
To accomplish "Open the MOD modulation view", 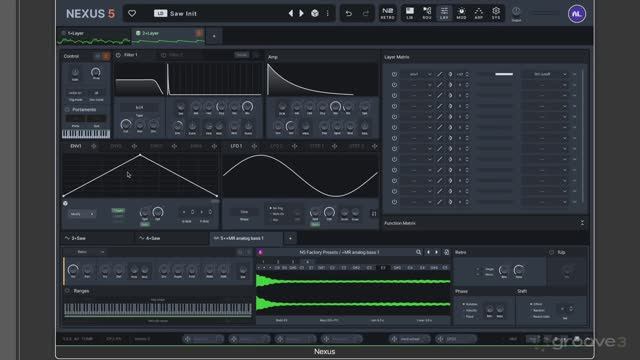I will 461,13.
